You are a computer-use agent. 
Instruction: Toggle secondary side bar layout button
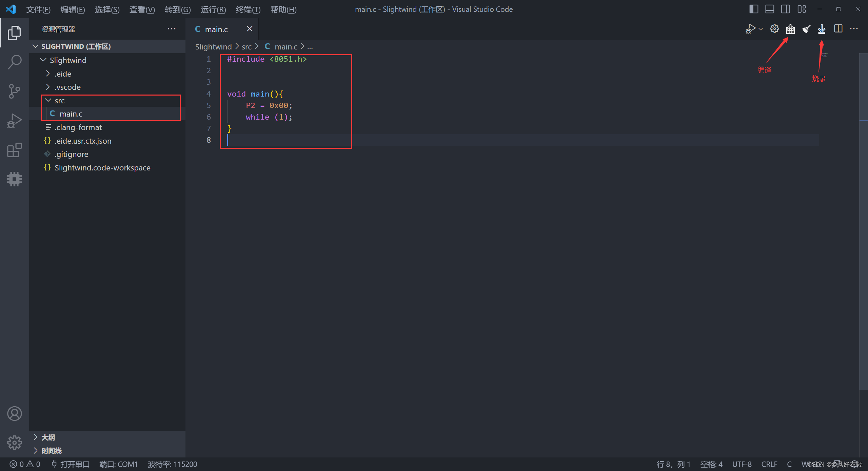[786, 9]
